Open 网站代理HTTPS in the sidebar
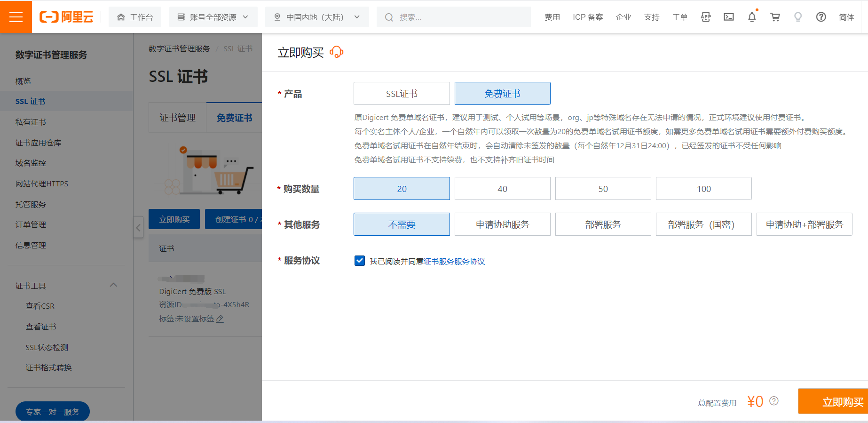Viewport: 868px width, 423px height. [x=41, y=184]
